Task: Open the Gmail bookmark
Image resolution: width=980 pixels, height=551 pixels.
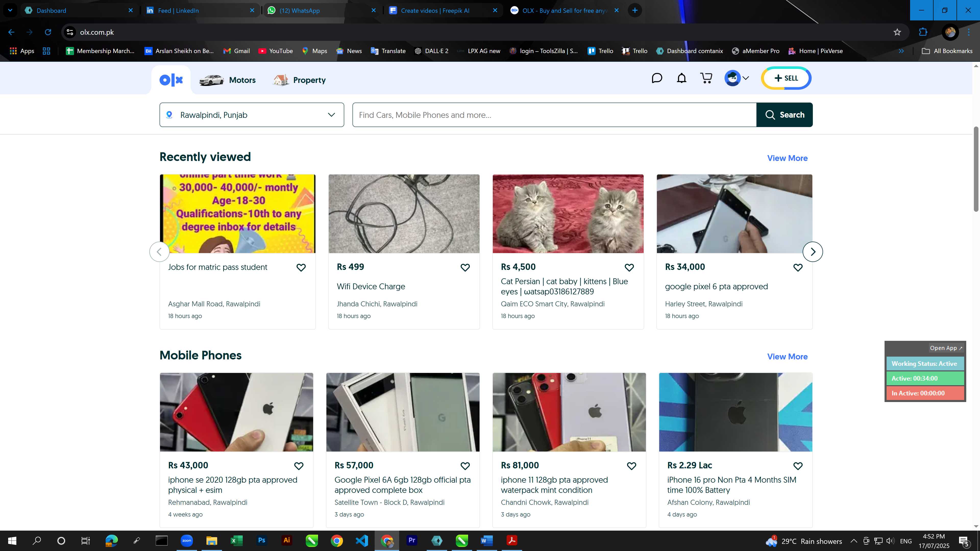Action: pyautogui.click(x=236, y=51)
